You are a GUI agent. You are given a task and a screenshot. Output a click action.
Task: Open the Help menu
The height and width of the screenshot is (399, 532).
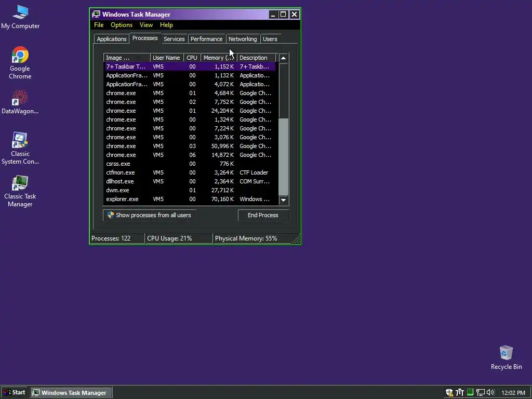(x=166, y=25)
